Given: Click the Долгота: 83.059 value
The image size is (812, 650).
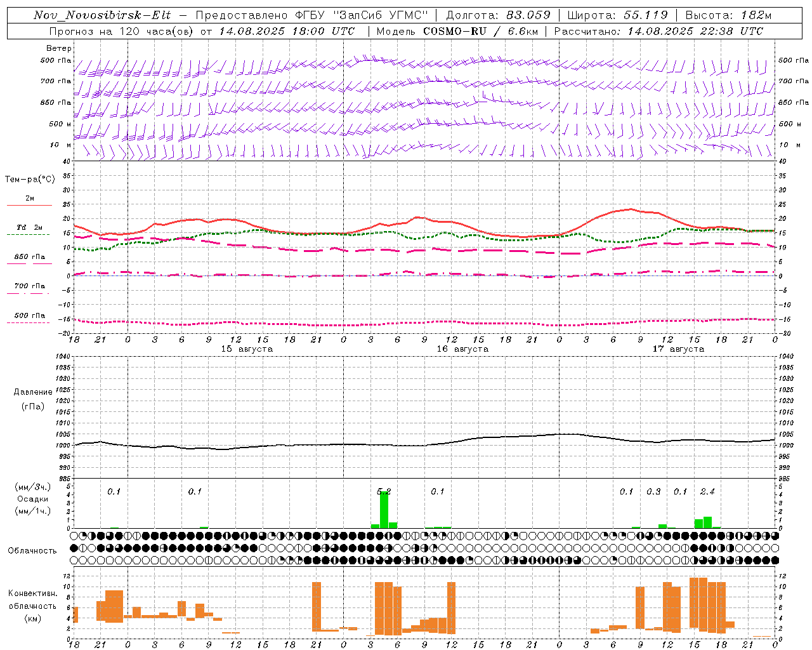Looking at the screenshot, I should click(x=498, y=15).
